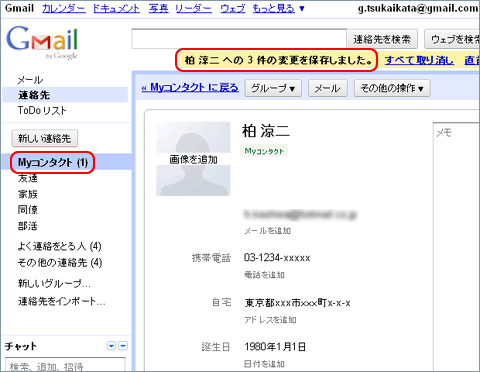Click birthday value 1980年1月1日
This screenshot has width=480, height=372.
pos(275,347)
